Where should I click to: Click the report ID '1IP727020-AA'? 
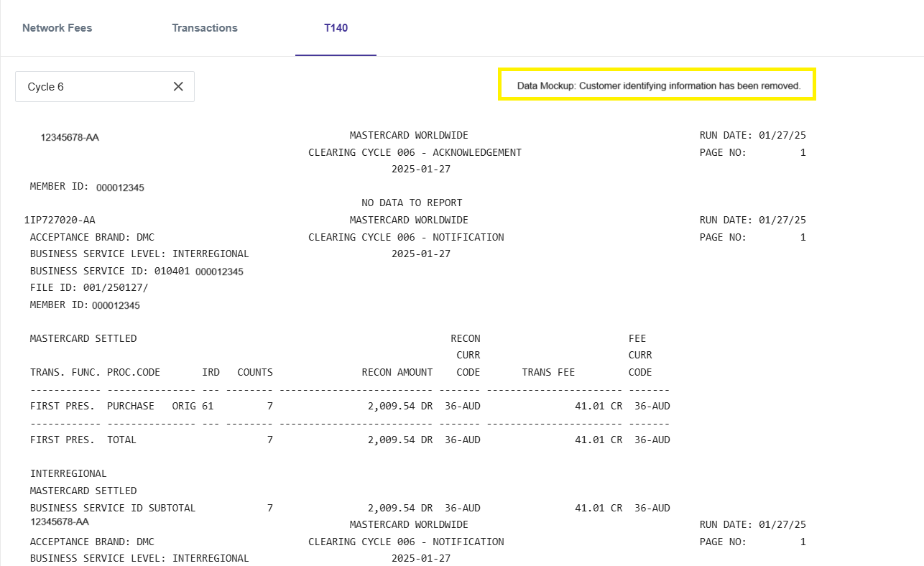pos(60,220)
